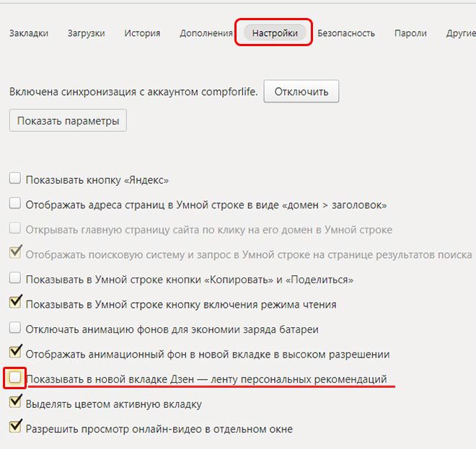The width and height of the screenshot is (476, 449).
Task: Switch to the Загрузки tab
Action: [x=87, y=33]
